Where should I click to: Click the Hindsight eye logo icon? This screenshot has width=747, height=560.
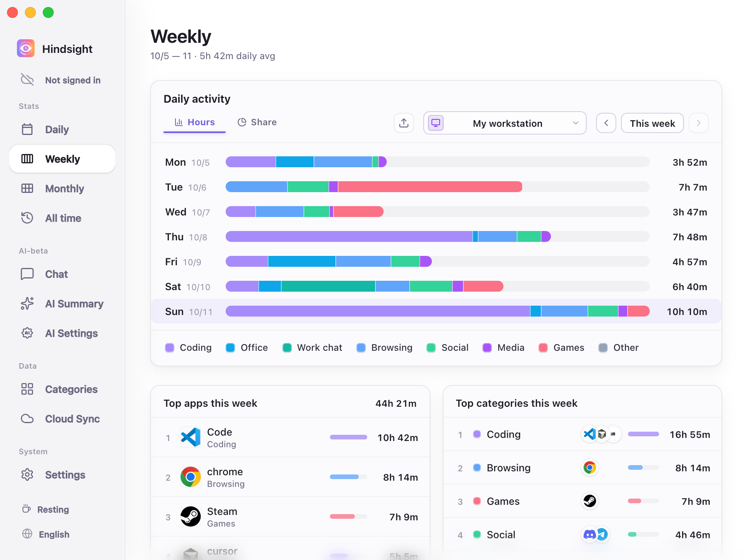pyautogui.click(x=26, y=48)
